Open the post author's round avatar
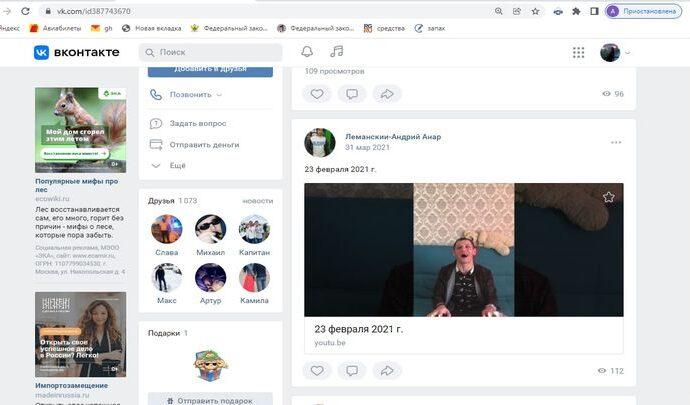 [319, 142]
